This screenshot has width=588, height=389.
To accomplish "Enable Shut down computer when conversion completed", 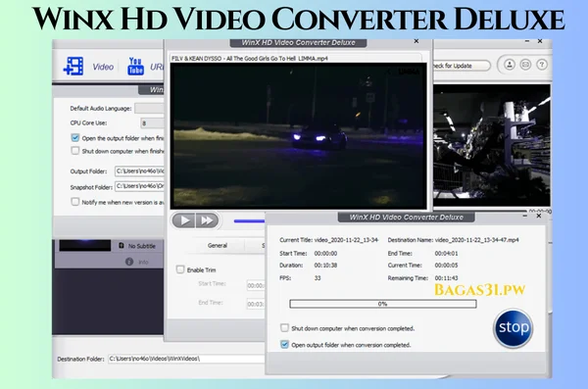I will [284, 328].
